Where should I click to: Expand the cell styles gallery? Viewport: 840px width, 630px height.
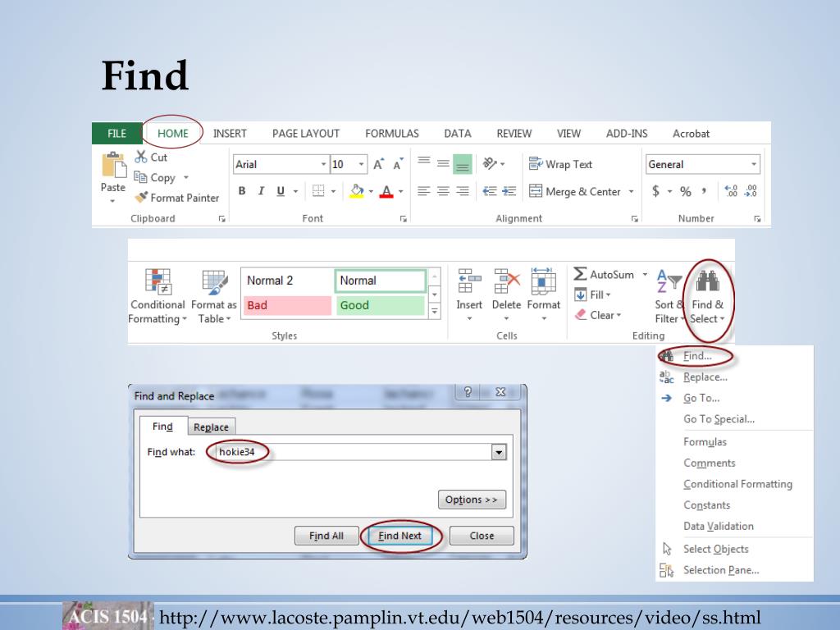[435, 311]
